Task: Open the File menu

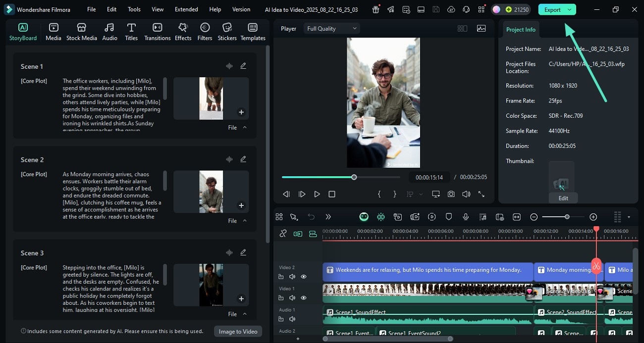Action: tap(92, 9)
